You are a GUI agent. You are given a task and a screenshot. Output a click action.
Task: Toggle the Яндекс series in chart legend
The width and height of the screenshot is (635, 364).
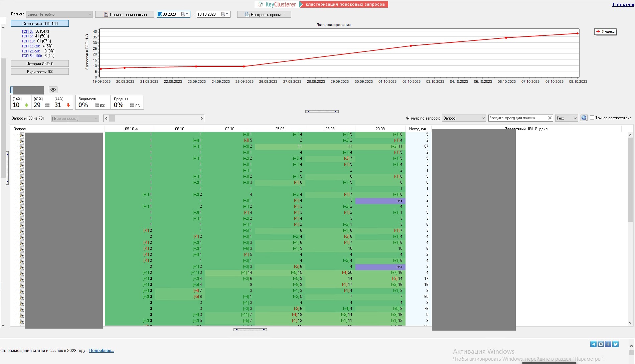click(605, 31)
